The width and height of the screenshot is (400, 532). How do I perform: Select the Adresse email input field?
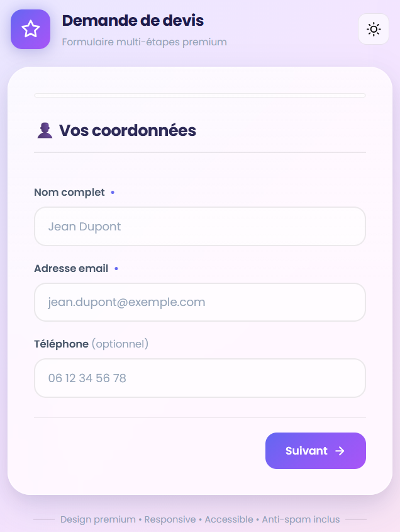pos(200,302)
